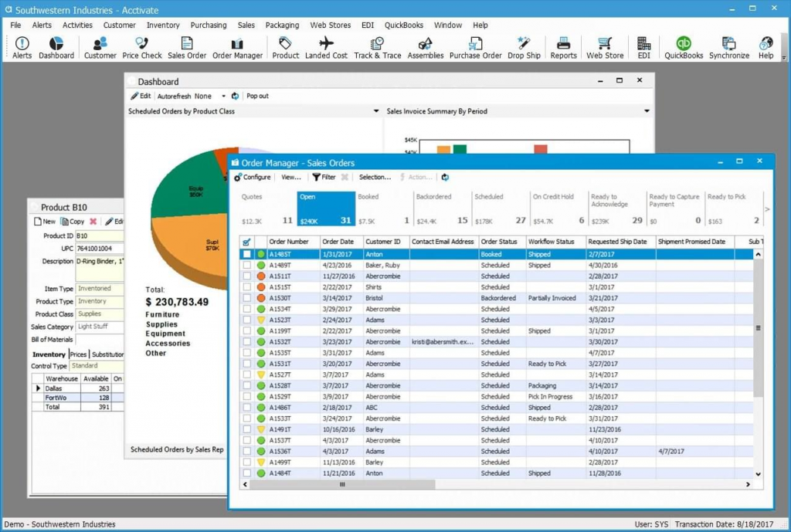Switch to the Prices tab in Product B10
791x532 pixels.
[80, 354]
